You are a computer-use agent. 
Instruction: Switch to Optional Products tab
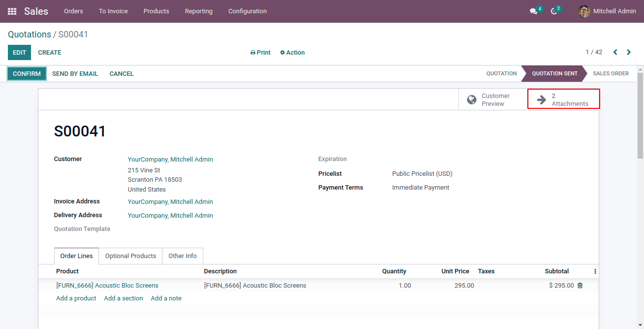pyautogui.click(x=130, y=256)
